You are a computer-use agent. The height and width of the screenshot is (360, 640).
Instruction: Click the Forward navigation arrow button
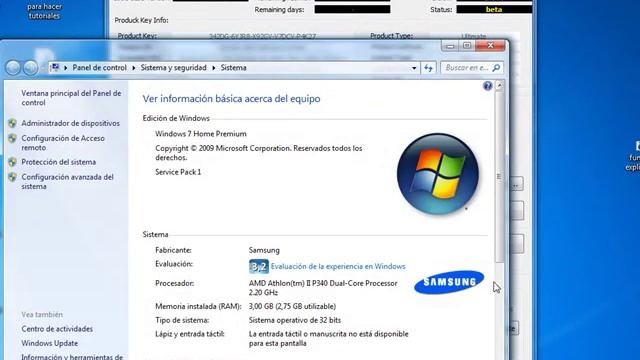tap(30, 68)
